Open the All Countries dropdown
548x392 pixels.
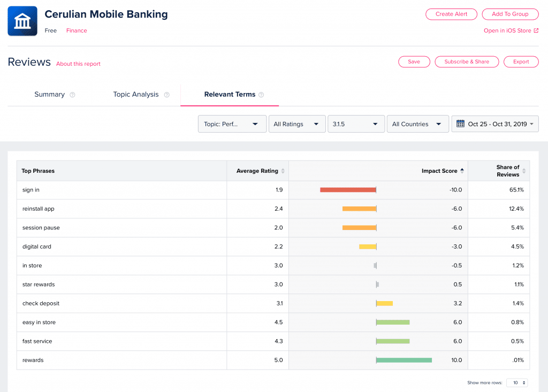pyautogui.click(x=417, y=124)
